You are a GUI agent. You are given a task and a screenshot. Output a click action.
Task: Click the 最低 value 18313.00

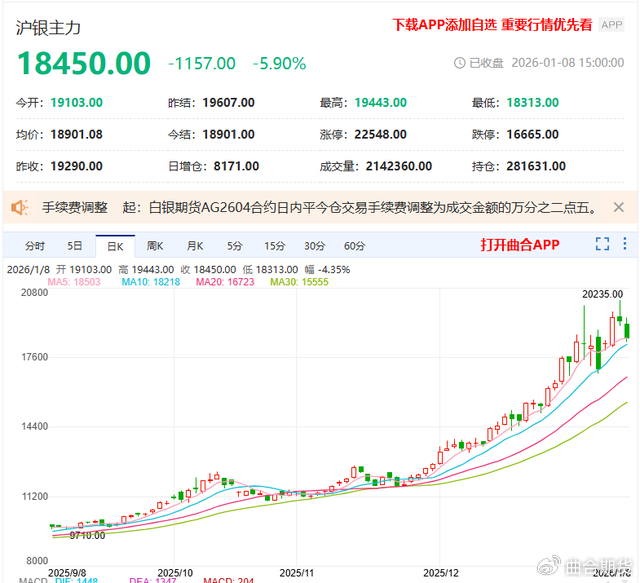point(533,102)
